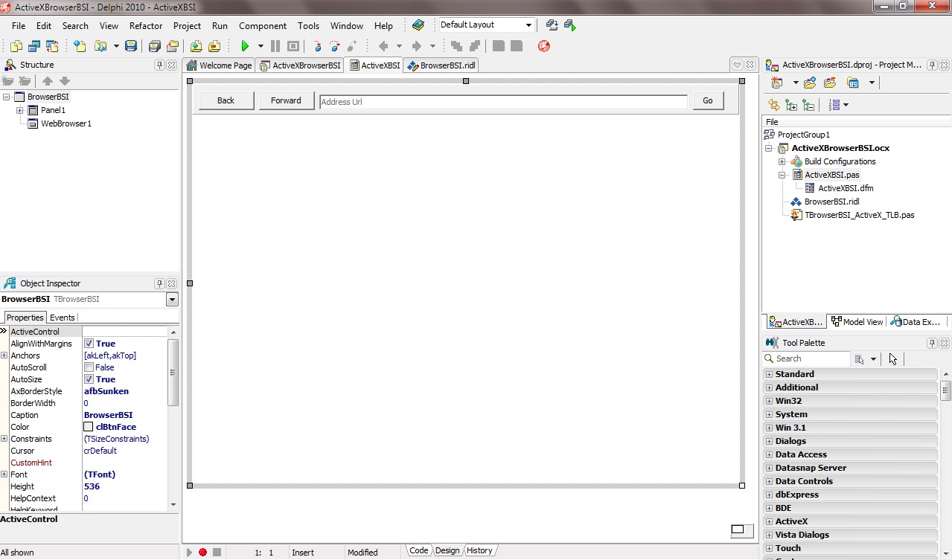
Task: Click the Back button on the form
Action: 226,100
